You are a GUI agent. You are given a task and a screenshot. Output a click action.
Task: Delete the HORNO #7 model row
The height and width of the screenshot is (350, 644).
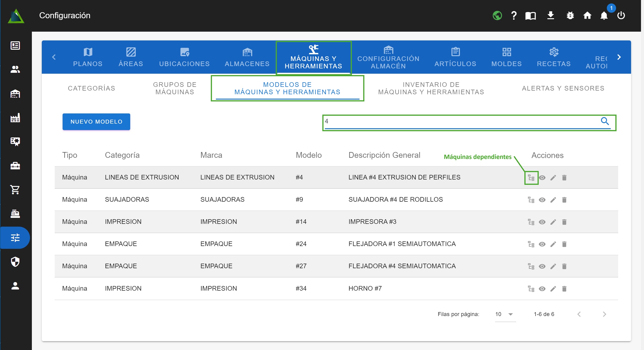click(x=564, y=289)
